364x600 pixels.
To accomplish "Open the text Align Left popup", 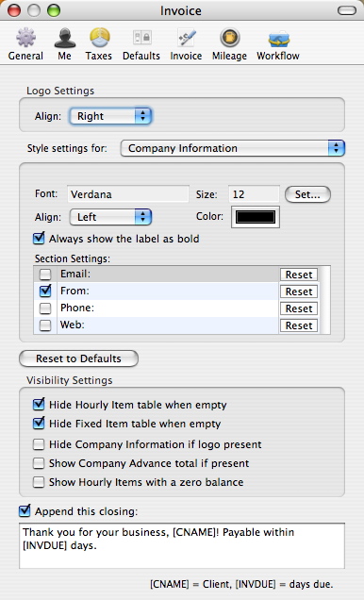I will (x=111, y=217).
